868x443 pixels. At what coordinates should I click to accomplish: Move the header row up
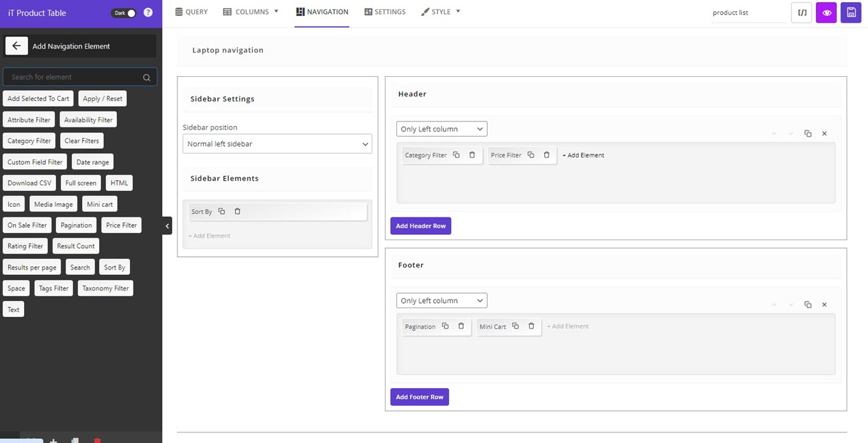774,133
